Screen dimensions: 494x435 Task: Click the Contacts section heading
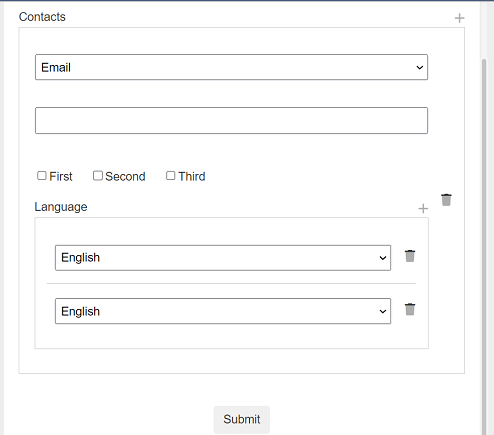(42, 17)
